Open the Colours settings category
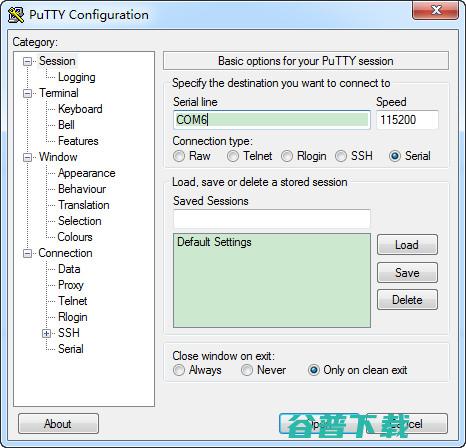Image resolution: width=466 pixels, height=448 pixels. pos(75,237)
